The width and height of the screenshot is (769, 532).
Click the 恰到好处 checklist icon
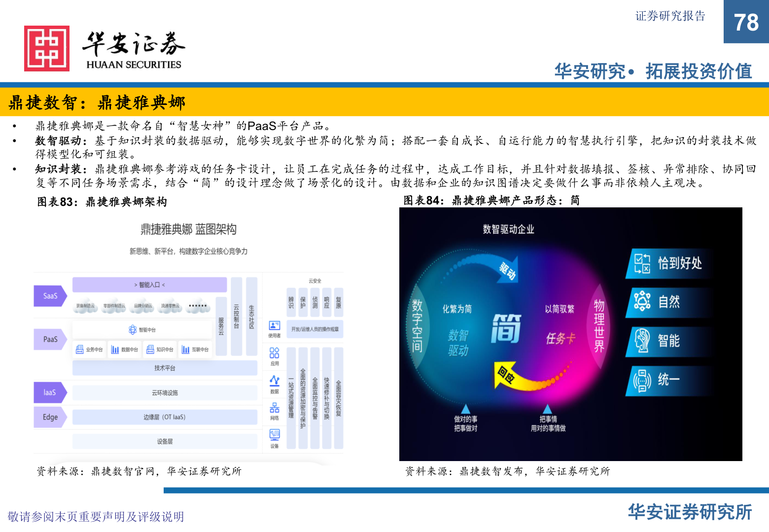click(x=642, y=264)
